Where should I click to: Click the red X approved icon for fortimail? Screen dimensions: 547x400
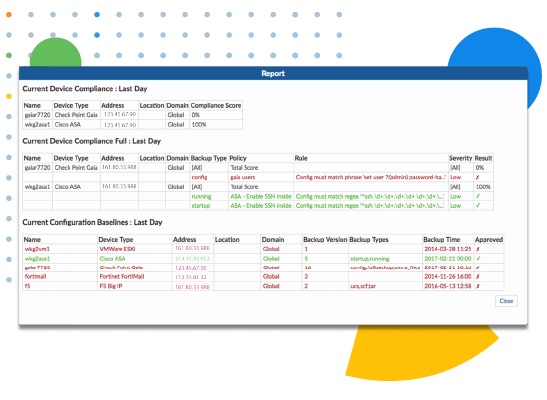pyautogui.click(x=478, y=277)
